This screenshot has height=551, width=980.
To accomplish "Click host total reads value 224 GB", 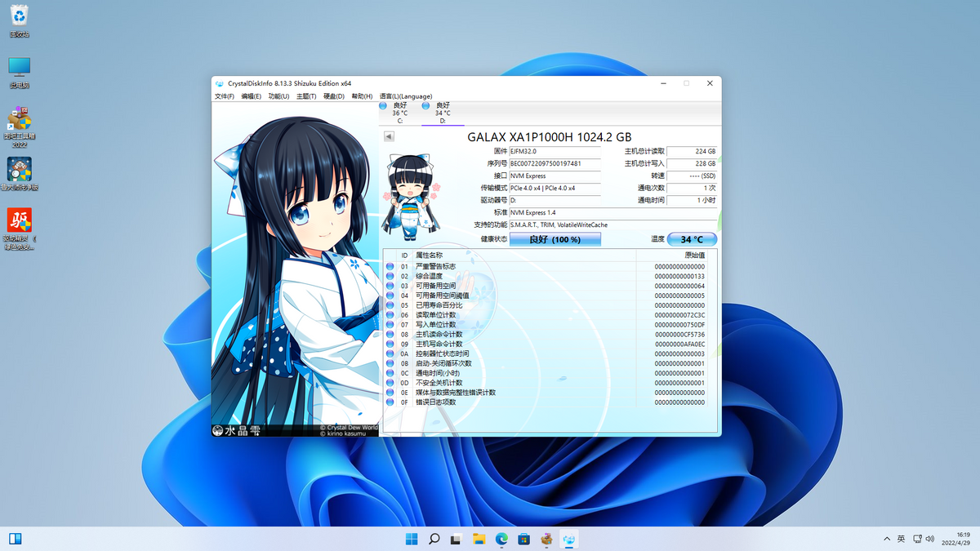I will click(x=693, y=151).
